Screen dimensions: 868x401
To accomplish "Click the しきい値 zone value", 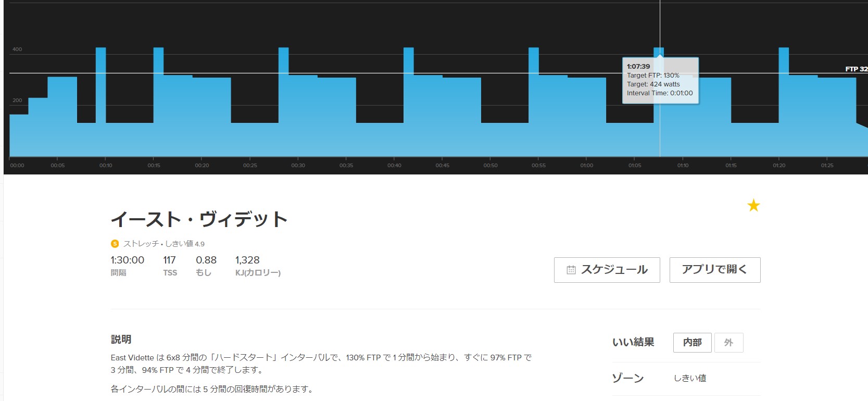I will 690,378.
